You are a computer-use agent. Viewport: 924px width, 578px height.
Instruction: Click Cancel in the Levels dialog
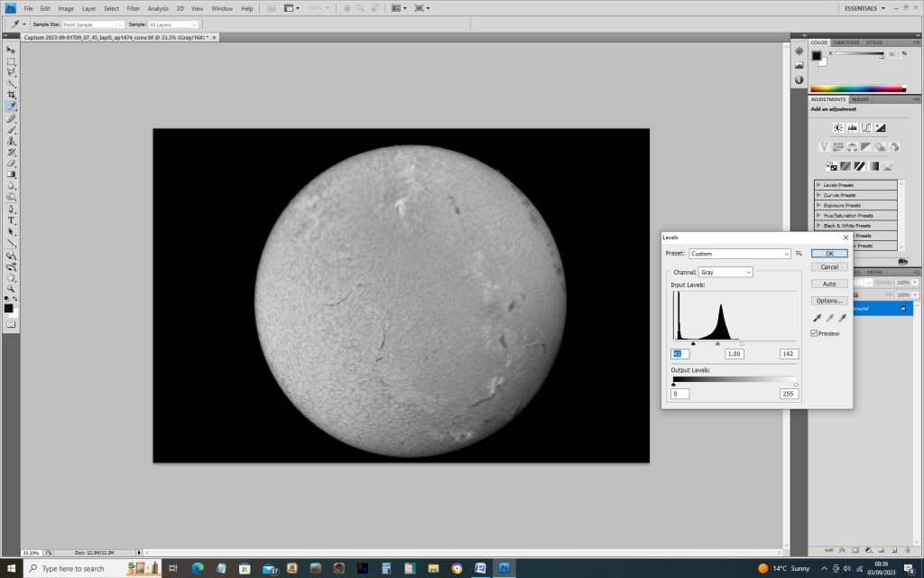829,267
